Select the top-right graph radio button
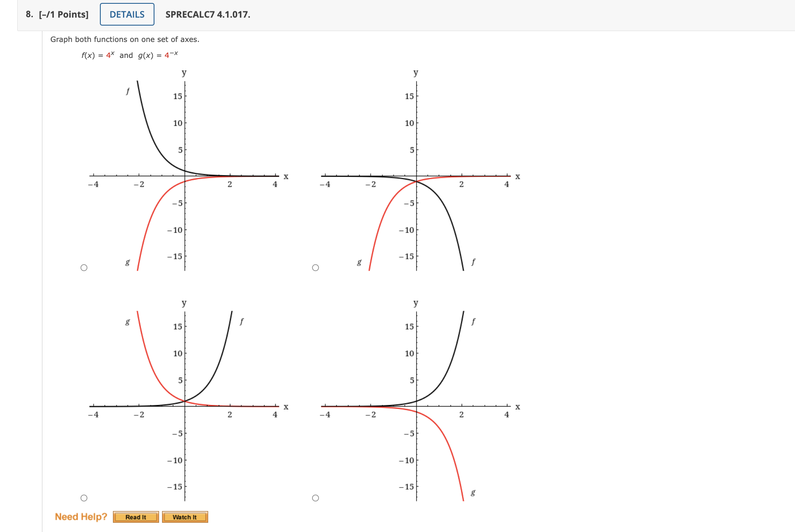 [316, 267]
